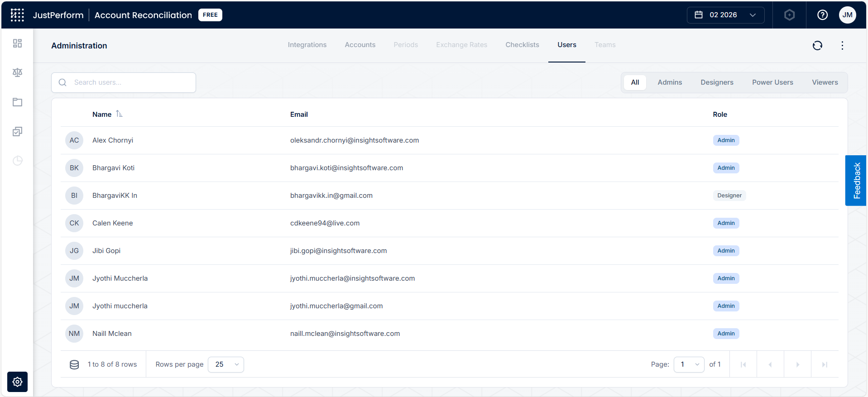The image size is (868, 397).
Task: Open the dashboard icon in sidebar
Action: (x=17, y=43)
